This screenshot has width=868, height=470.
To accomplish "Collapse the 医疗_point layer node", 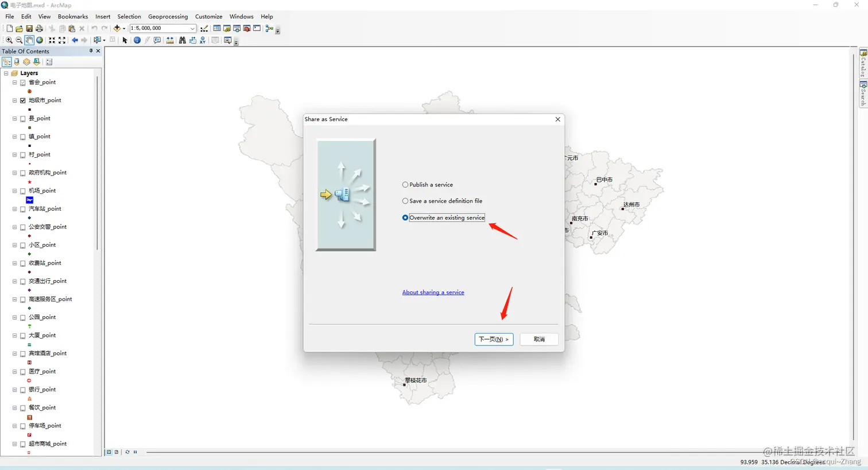I will point(15,372).
